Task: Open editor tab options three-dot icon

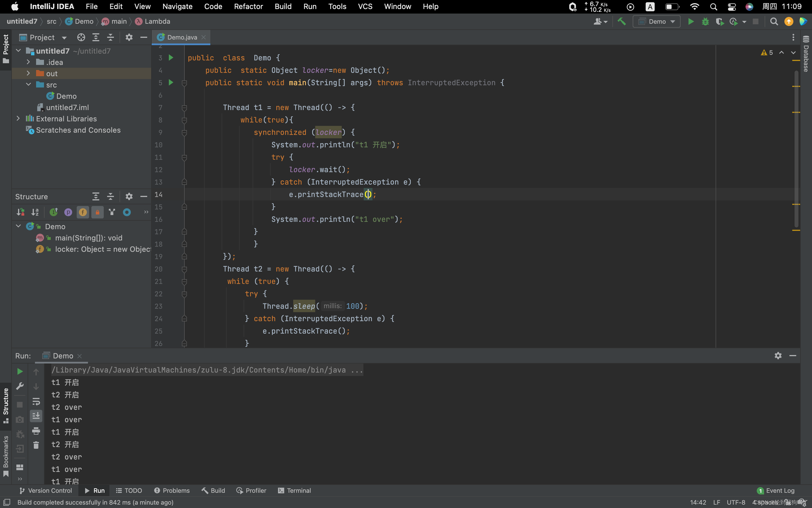Action: [793, 37]
